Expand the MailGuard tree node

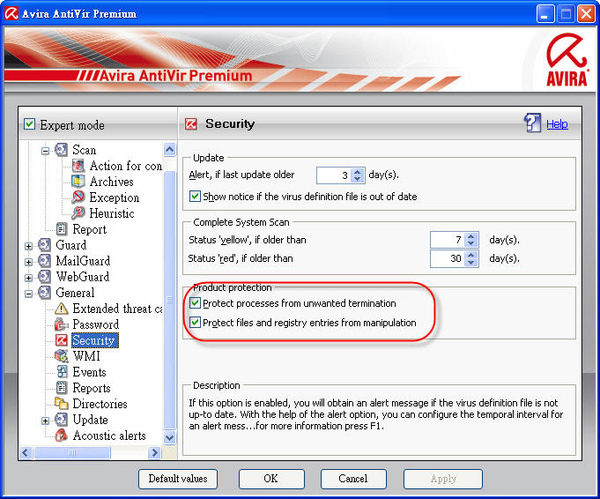pos(28,262)
